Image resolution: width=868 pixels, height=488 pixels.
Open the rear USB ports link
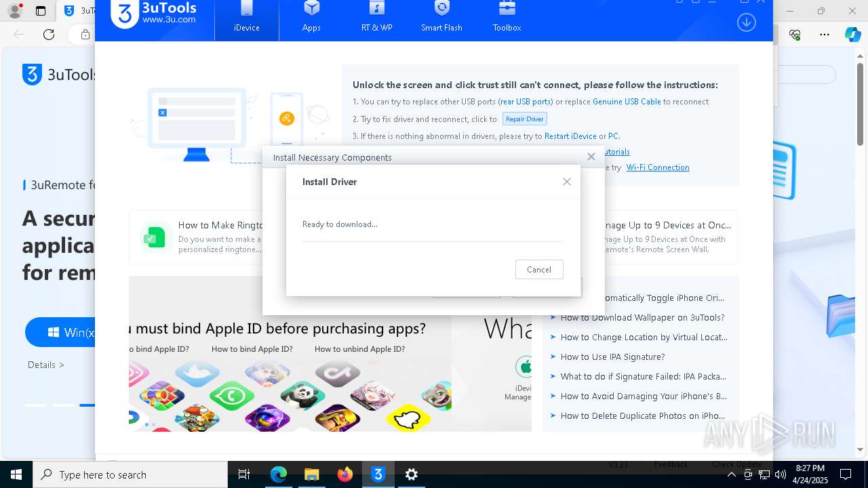pos(526,102)
